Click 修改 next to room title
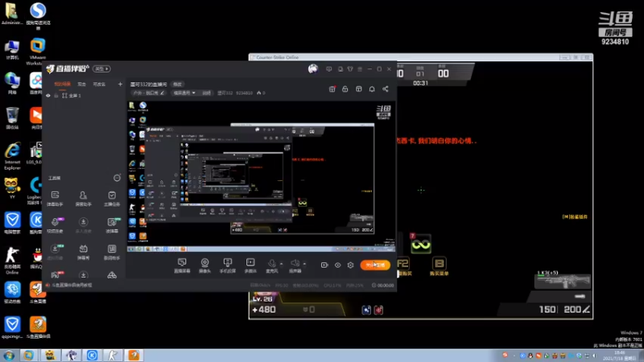The width and height of the screenshot is (644, 362). click(x=177, y=84)
